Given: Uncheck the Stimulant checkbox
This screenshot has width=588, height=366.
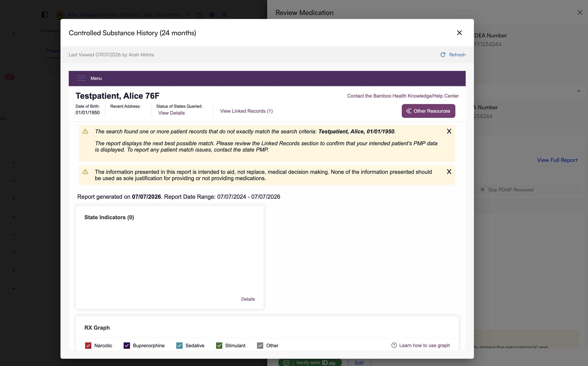Looking at the screenshot, I should (219, 345).
